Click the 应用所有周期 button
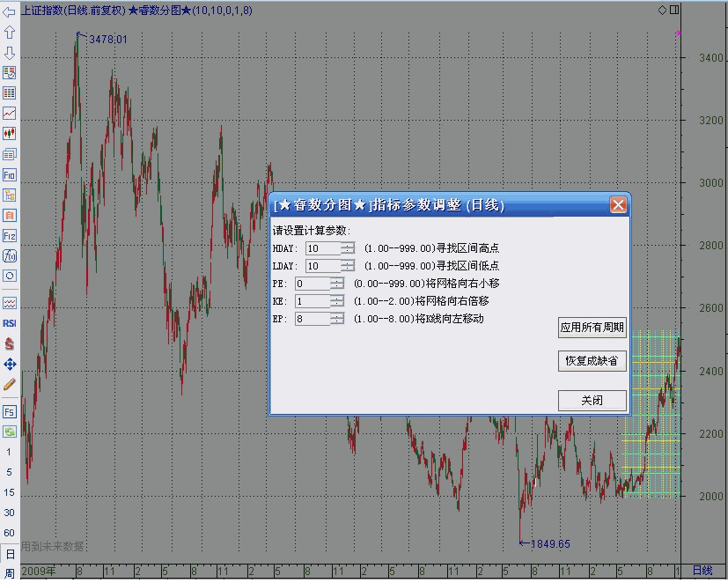 pyautogui.click(x=592, y=328)
